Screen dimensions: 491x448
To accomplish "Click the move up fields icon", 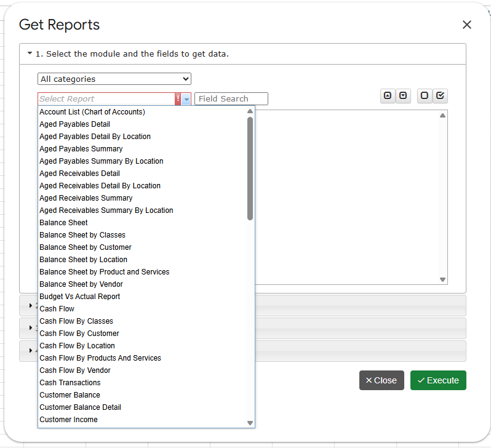I will pos(388,95).
